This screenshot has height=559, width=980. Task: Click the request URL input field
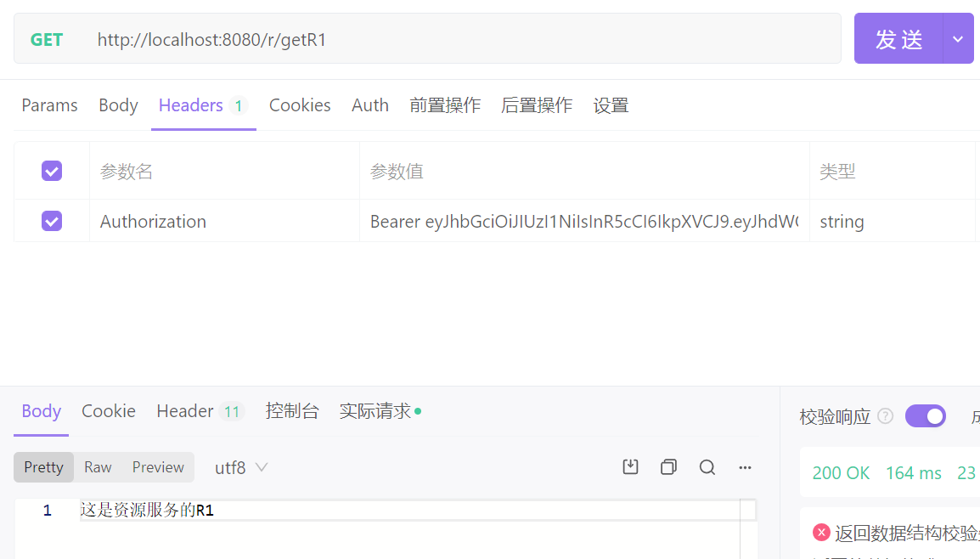425,39
